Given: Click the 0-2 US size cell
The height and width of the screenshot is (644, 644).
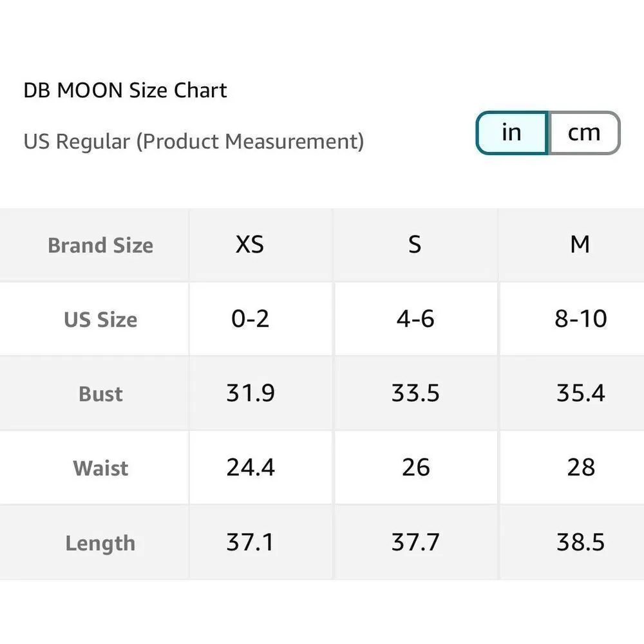Looking at the screenshot, I should [x=250, y=319].
